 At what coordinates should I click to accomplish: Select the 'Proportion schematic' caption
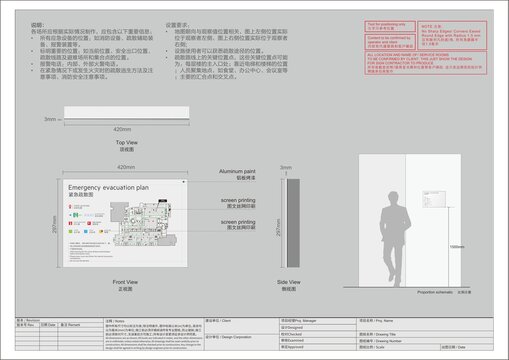pos(435,292)
